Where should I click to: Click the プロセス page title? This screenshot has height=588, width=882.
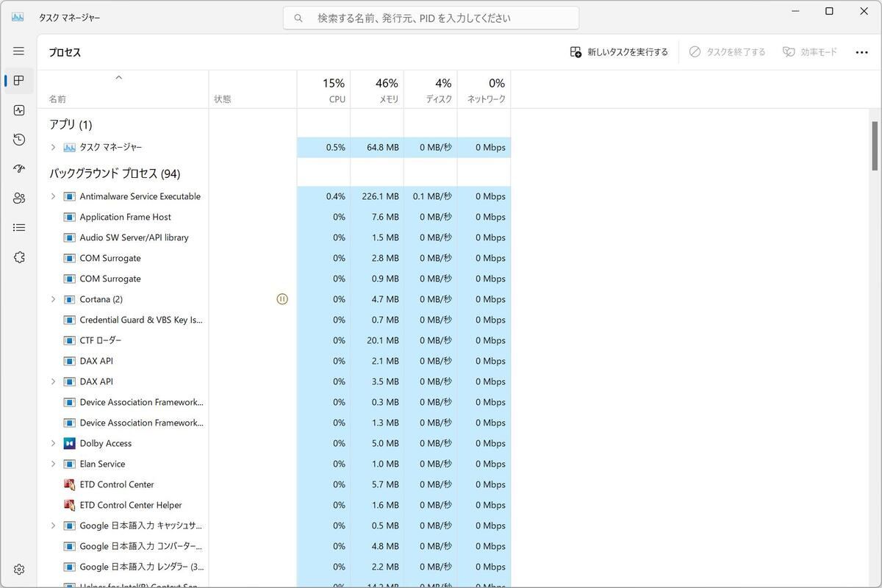(65, 52)
